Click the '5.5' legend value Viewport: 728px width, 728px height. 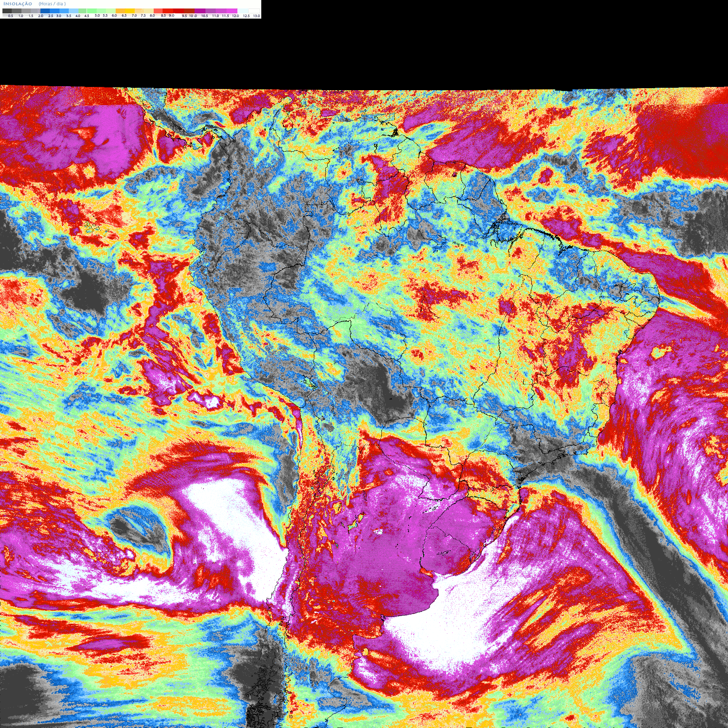[x=105, y=15]
